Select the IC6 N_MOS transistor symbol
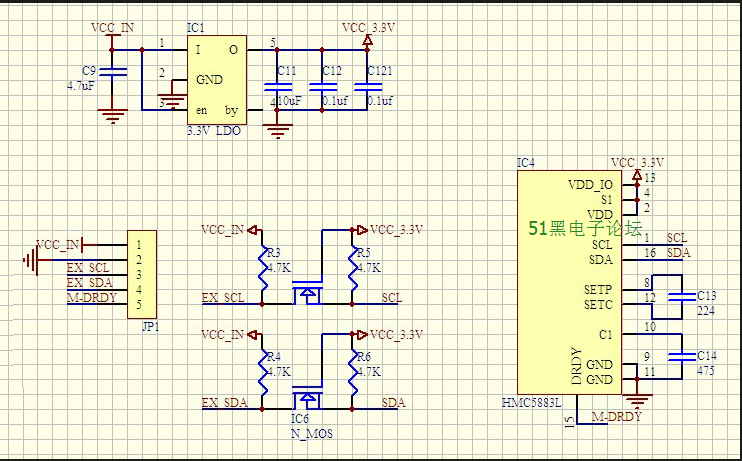Screen dimensions: 742x461 307,397
